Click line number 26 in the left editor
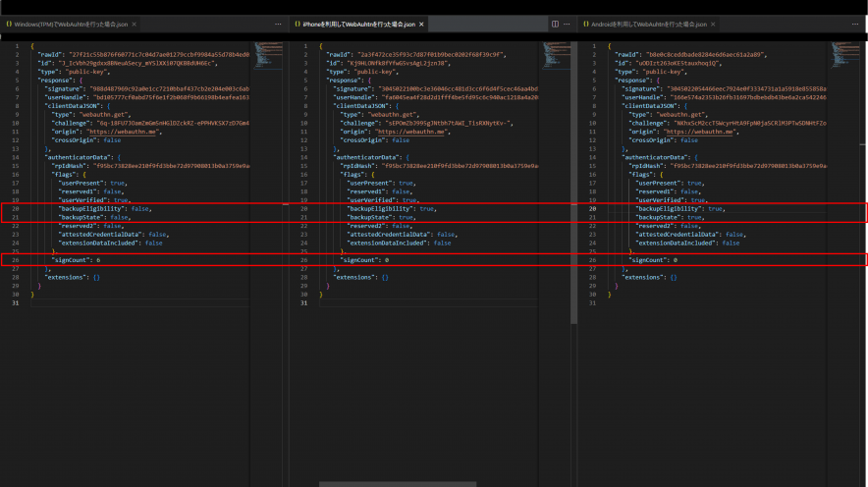 [x=15, y=260]
